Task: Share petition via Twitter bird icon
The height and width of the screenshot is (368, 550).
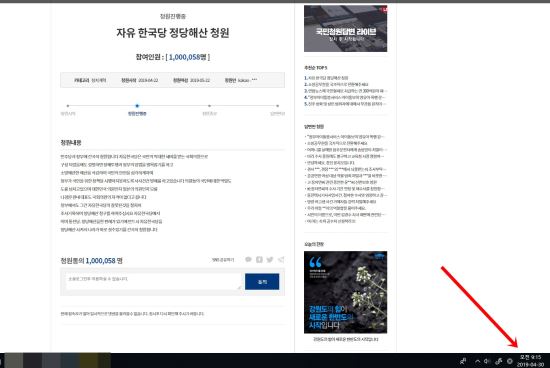Action: [270, 260]
